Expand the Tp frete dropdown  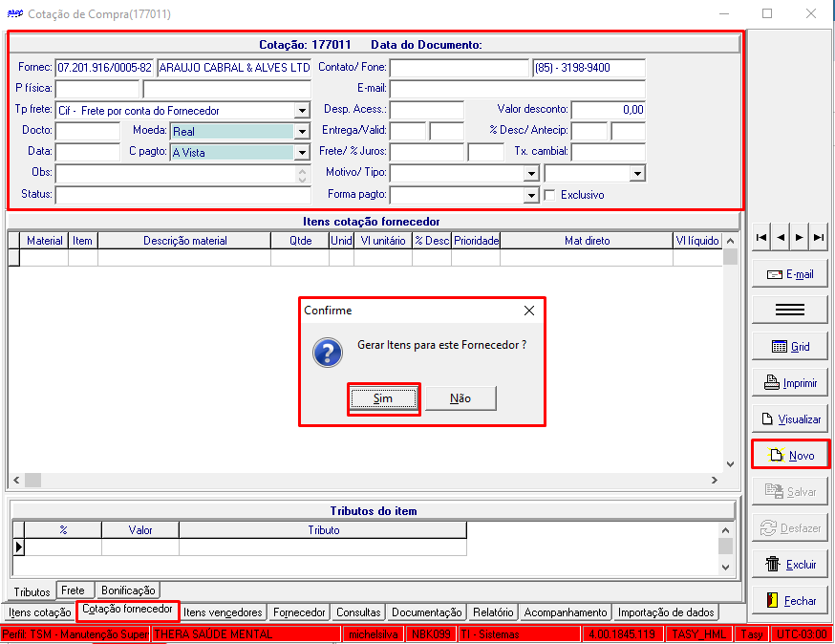tap(302, 111)
